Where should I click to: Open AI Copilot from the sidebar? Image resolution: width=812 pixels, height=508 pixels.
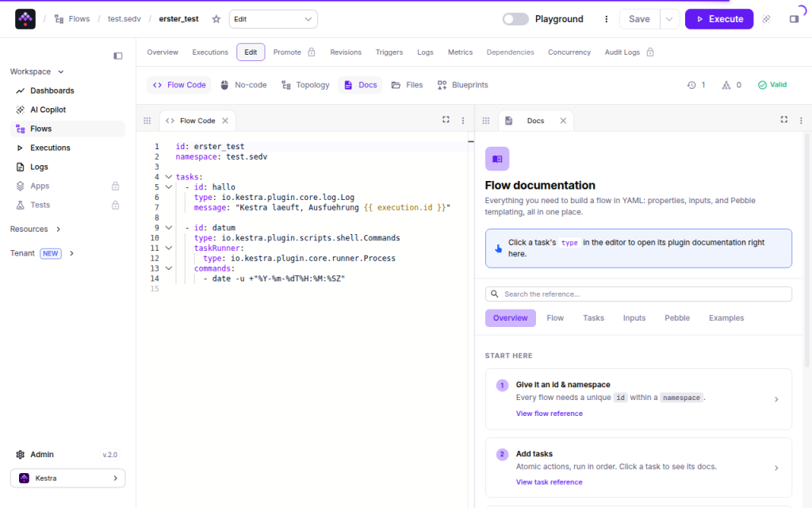pos(68,110)
